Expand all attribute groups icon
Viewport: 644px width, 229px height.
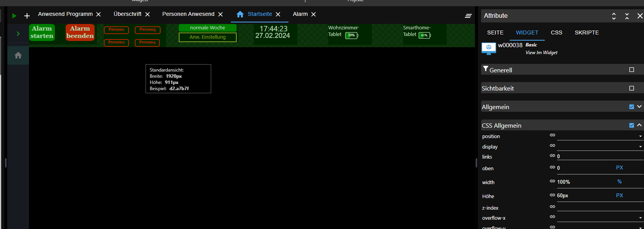614,16
